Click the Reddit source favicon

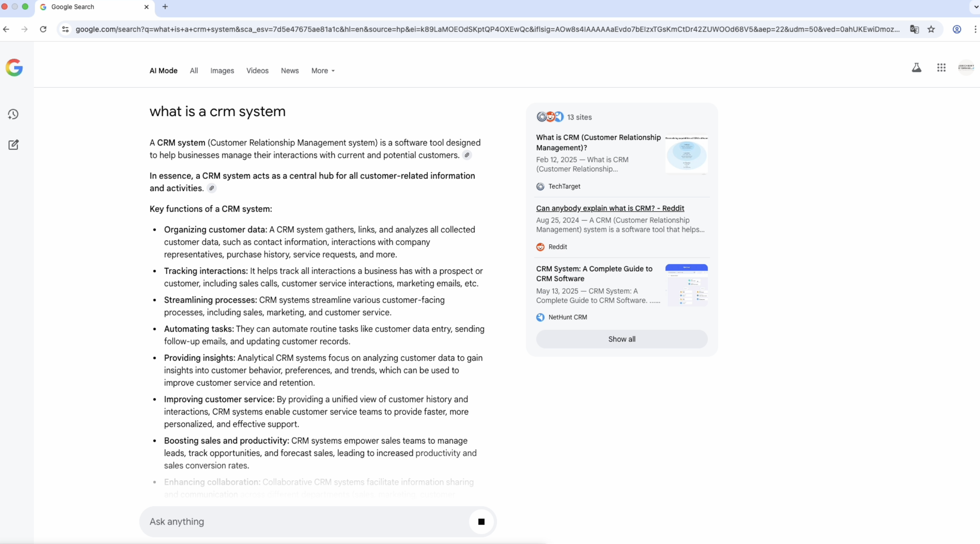[x=540, y=247]
